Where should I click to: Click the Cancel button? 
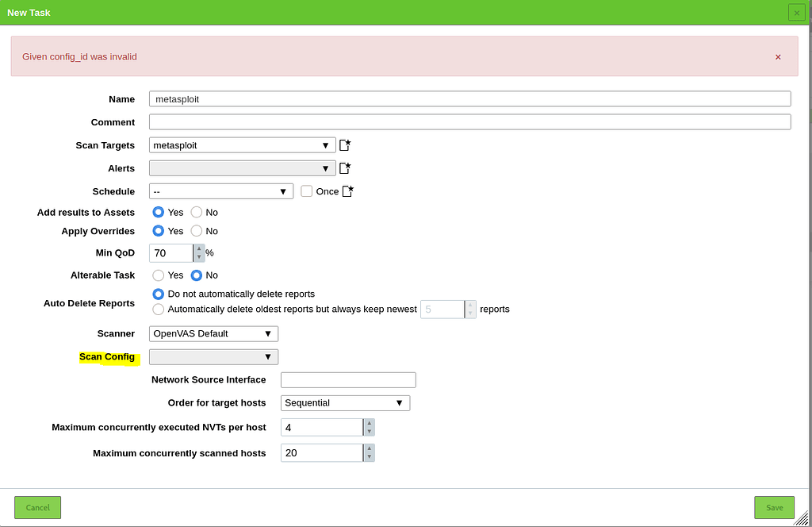click(37, 508)
